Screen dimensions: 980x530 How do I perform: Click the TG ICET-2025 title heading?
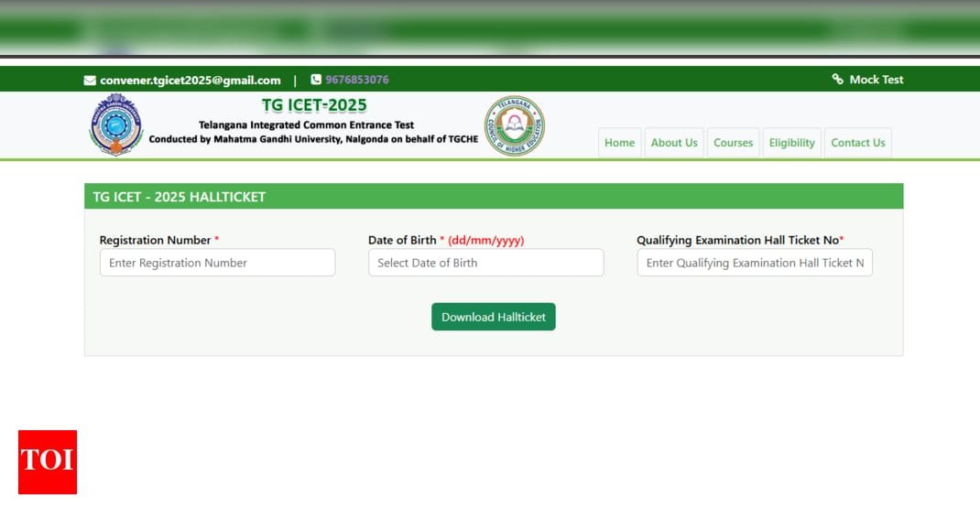coord(314,105)
